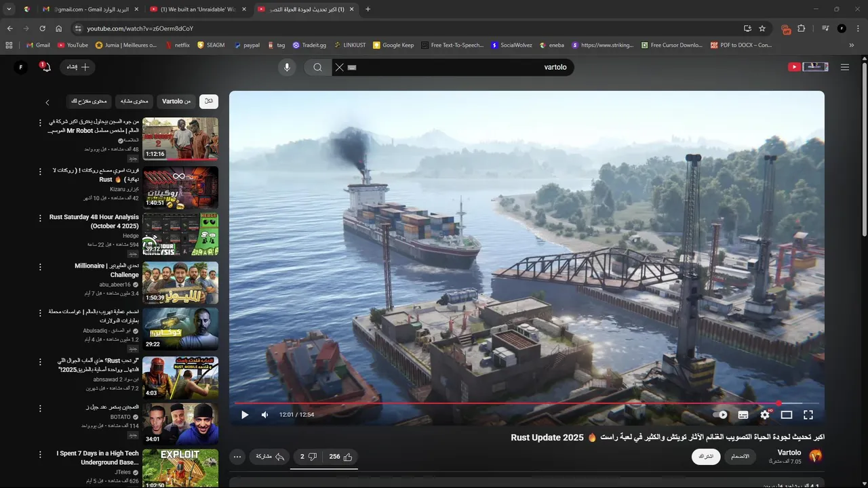Open tab search dropdown in Chrome
868x488 pixels.
pyautogui.click(x=9, y=9)
